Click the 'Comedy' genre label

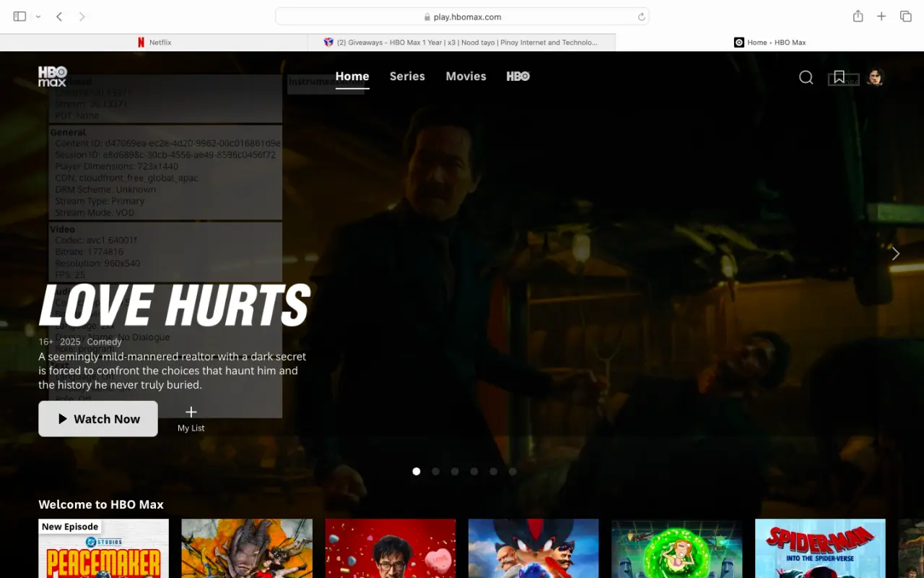pyautogui.click(x=105, y=342)
